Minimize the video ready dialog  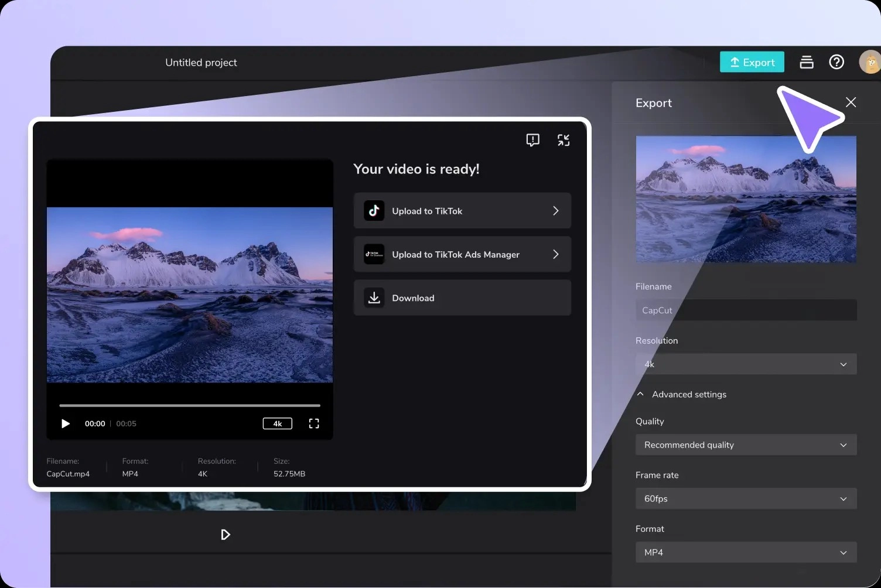(564, 140)
